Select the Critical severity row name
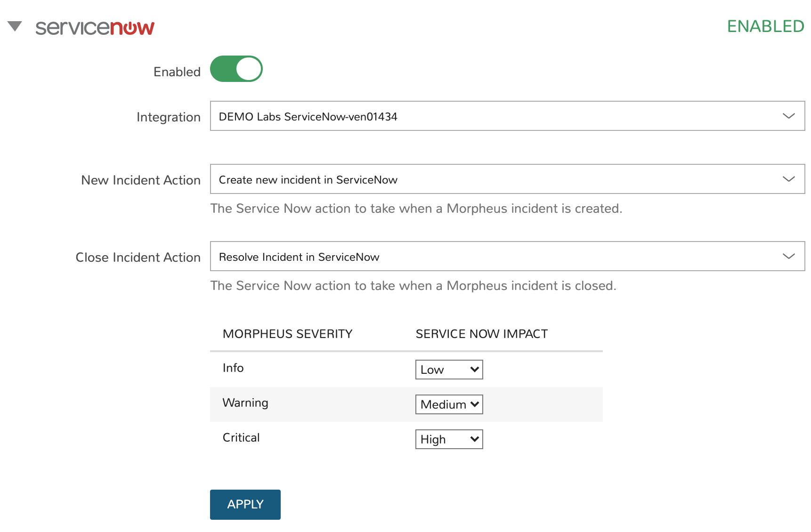Viewport: 811px width, 532px height. [241, 438]
